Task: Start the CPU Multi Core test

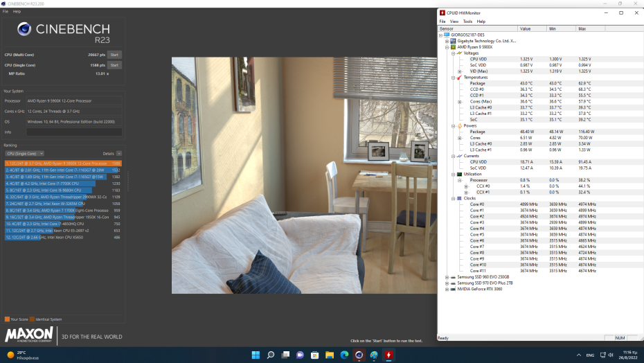Action: [x=114, y=55]
